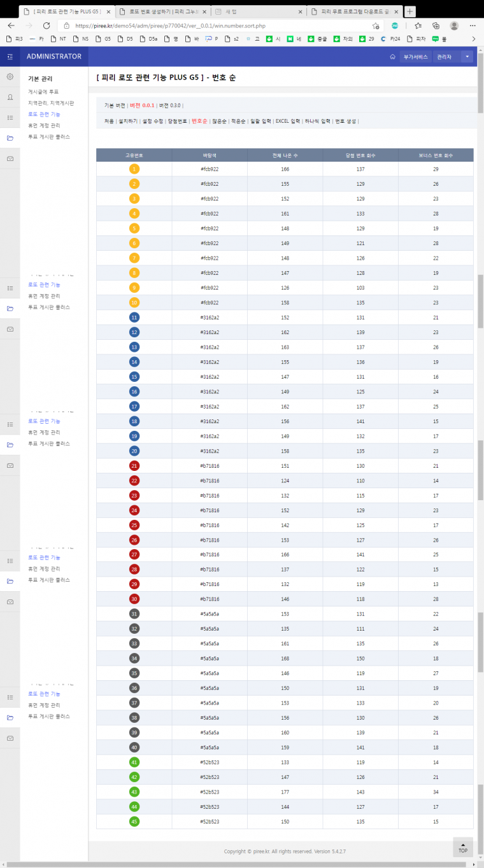Click lotto ball number 1
Image resolution: width=484 pixels, height=868 pixels.
pyautogui.click(x=134, y=169)
